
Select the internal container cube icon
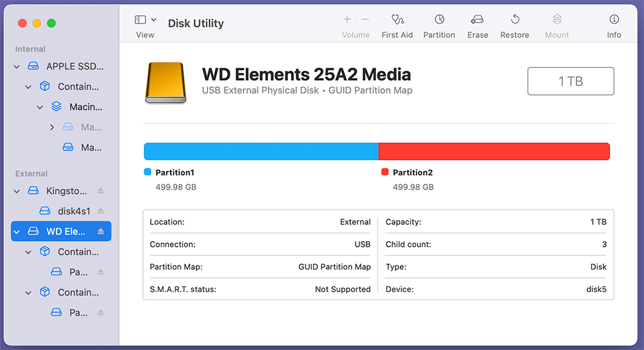click(x=45, y=86)
